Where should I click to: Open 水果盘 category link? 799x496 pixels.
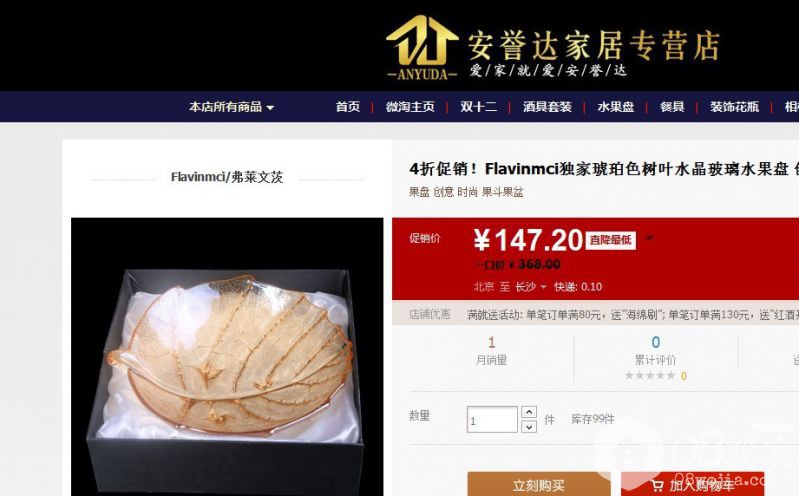tap(616, 107)
